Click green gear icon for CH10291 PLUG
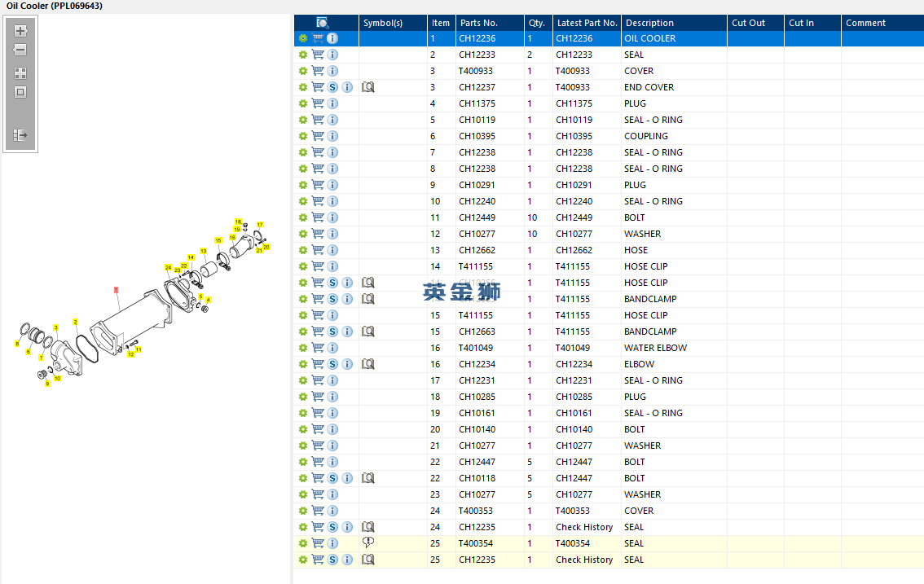The image size is (924, 584). 303,185
